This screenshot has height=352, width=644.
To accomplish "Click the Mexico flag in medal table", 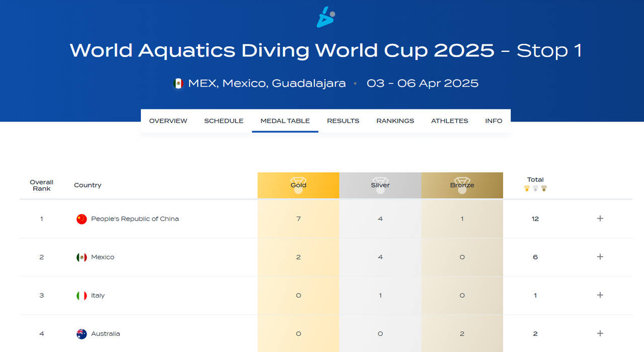I will pyautogui.click(x=82, y=257).
